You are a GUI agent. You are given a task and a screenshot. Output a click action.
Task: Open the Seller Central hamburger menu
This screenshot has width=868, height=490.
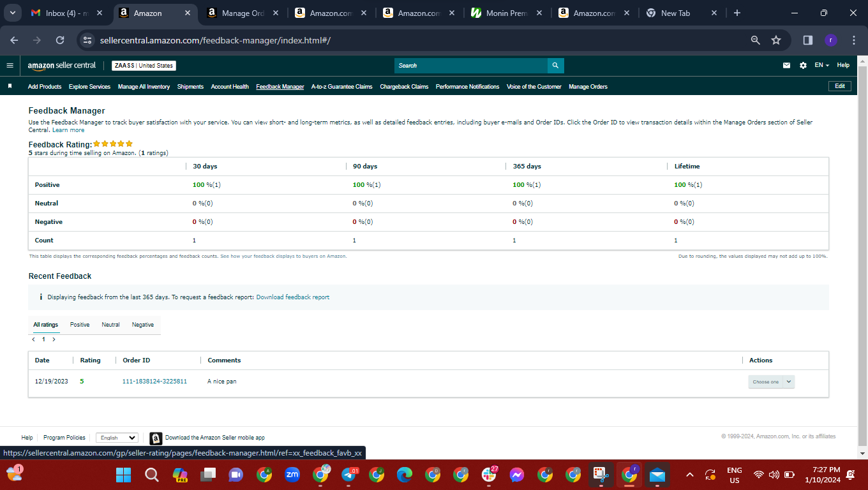tap(10, 65)
